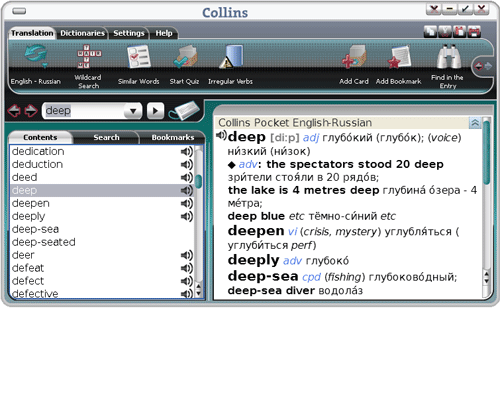Viewport: 500px width, 405px height.
Task: Expand the search word dropdown arrow
Action: point(133,111)
